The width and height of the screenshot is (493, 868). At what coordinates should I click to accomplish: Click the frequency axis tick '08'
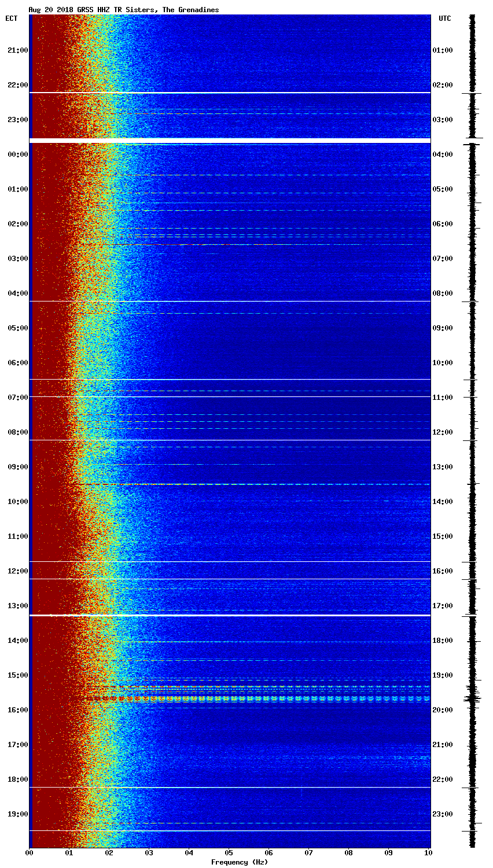(349, 852)
